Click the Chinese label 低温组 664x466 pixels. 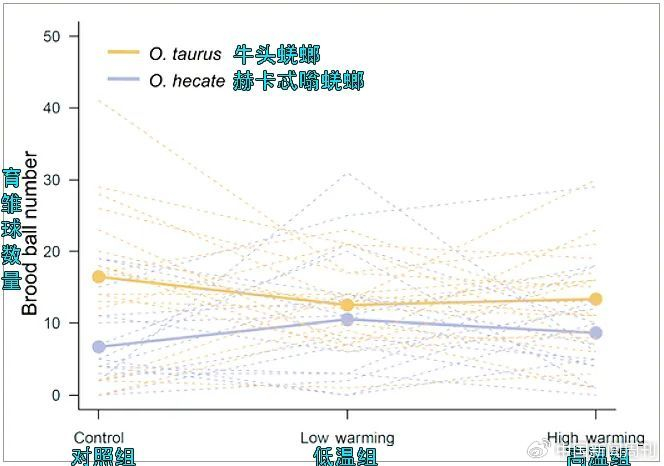coord(345,457)
